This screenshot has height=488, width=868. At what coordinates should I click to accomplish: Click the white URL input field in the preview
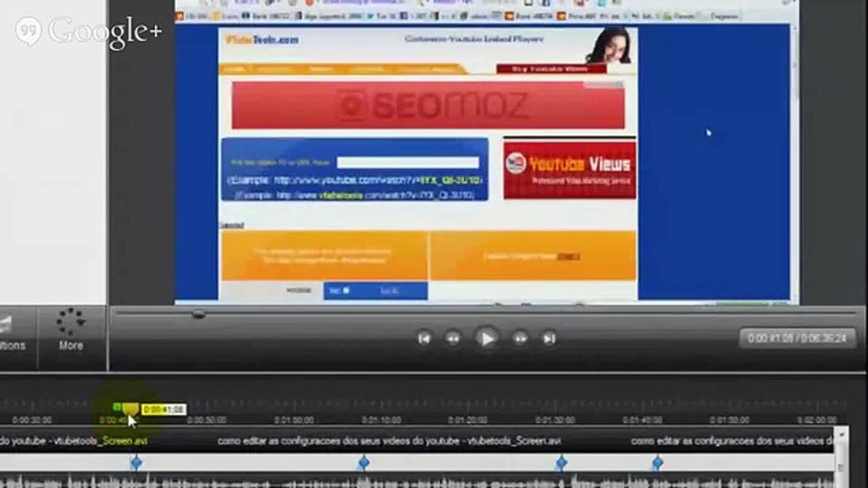[x=408, y=163]
